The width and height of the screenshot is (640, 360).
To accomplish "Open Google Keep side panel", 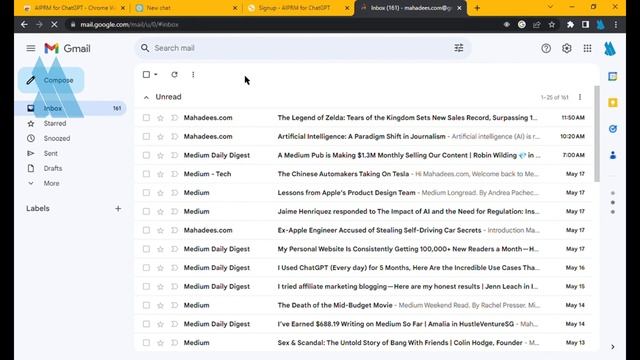I will pyautogui.click(x=612, y=102).
